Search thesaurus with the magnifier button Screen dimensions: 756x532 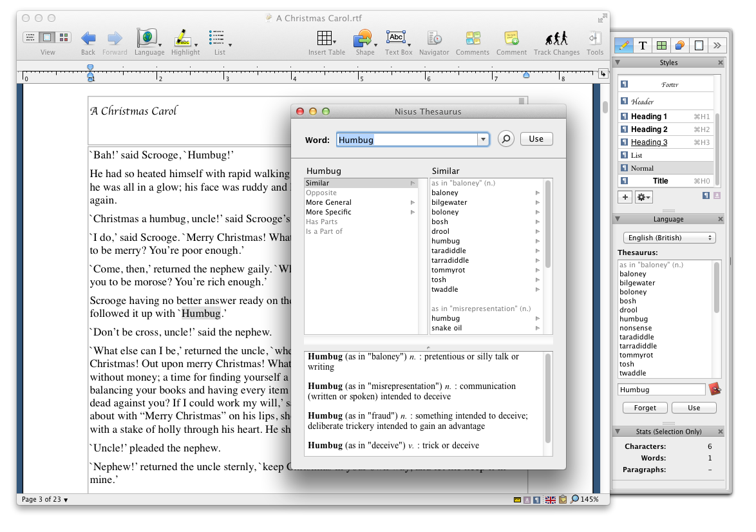tap(506, 139)
